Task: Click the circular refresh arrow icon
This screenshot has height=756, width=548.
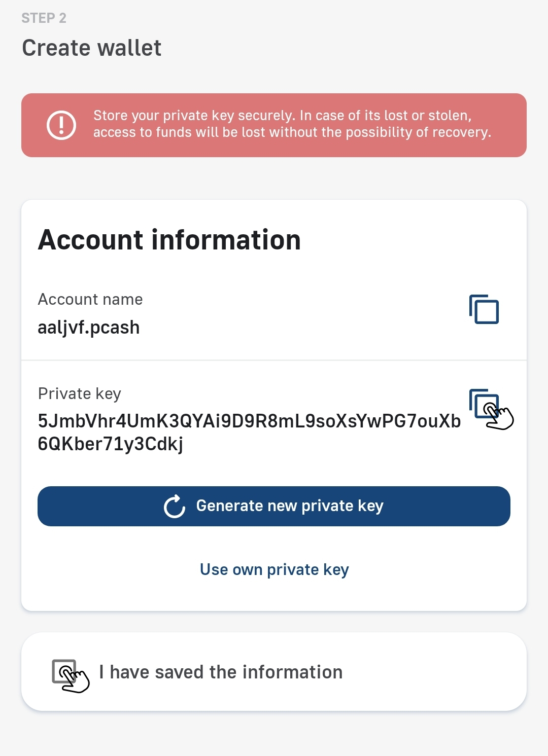Action: click(175, 506)
